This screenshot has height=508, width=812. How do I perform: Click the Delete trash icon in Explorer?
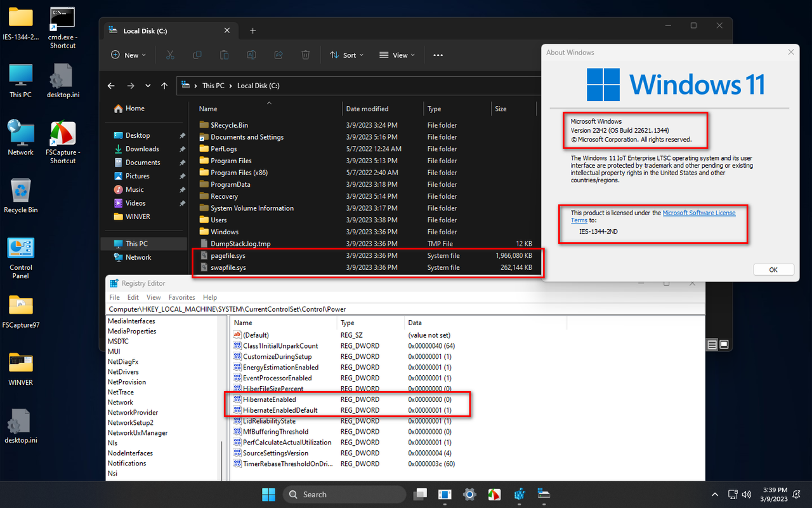click(x=305, y=55)
